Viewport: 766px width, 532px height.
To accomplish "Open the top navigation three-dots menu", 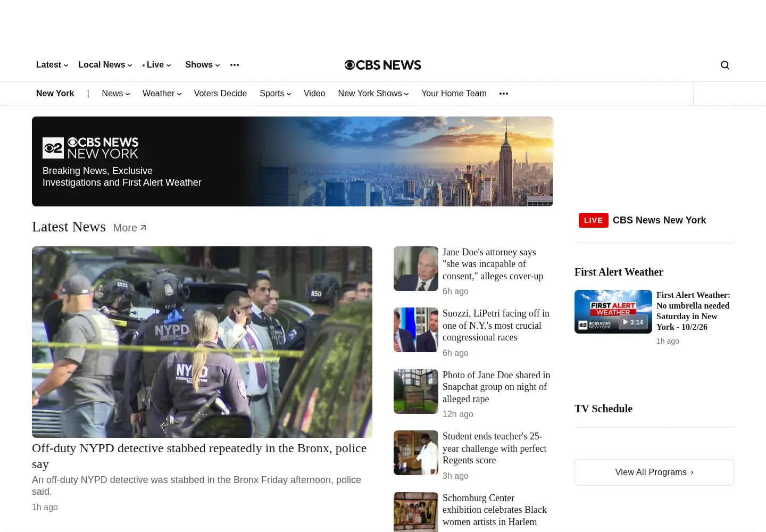I will (x=235, y=65).
